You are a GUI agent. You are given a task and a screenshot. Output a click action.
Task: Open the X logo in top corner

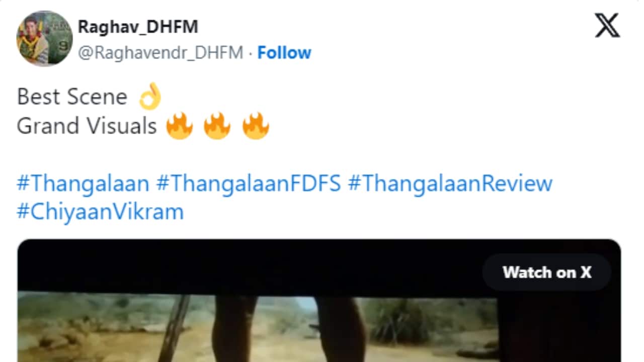[x=607, y=26]
